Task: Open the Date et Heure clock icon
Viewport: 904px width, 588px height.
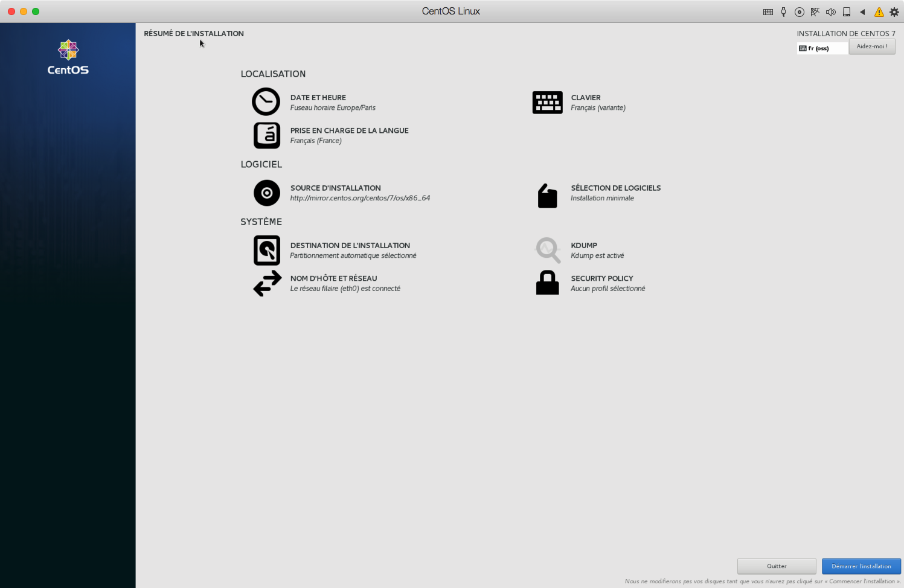Action: point(266,102)
